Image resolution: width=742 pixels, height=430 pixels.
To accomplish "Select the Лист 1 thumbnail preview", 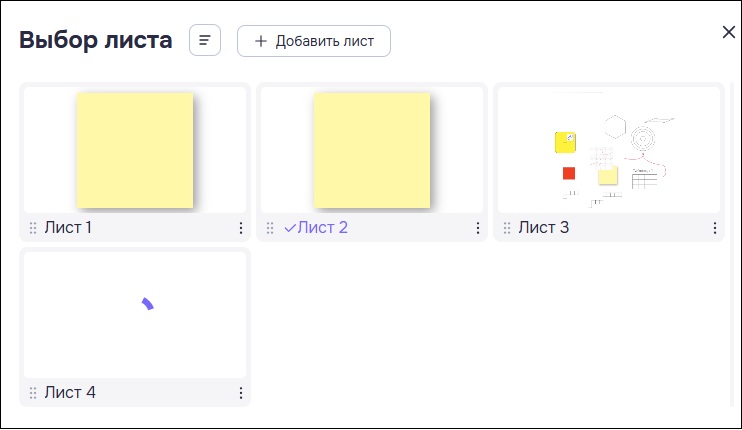I will tap(135, 150).
